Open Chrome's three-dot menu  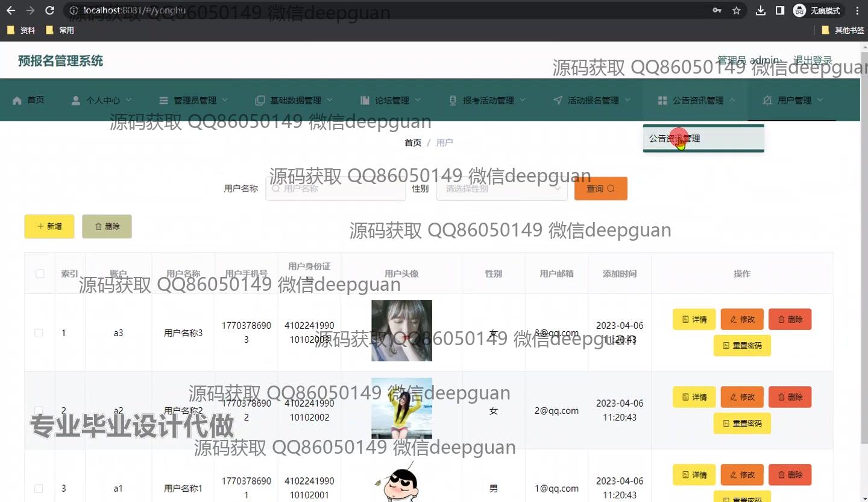click(857, 10)
